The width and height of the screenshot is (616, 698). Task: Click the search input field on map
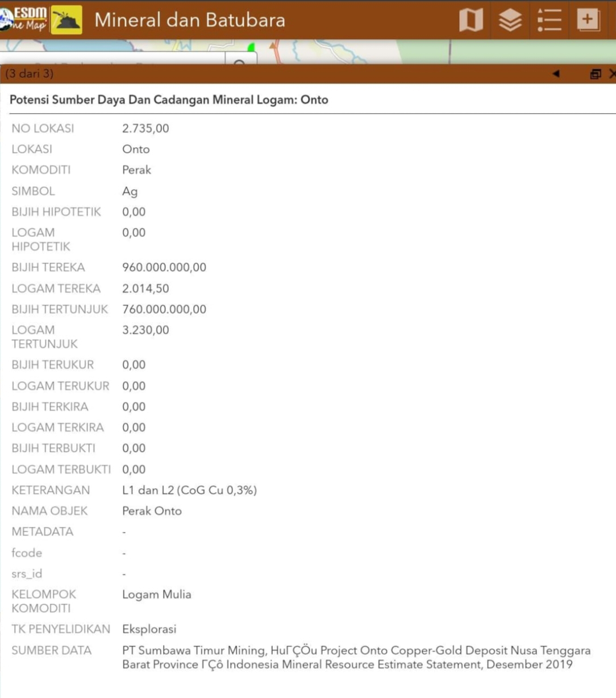[114, 60]
